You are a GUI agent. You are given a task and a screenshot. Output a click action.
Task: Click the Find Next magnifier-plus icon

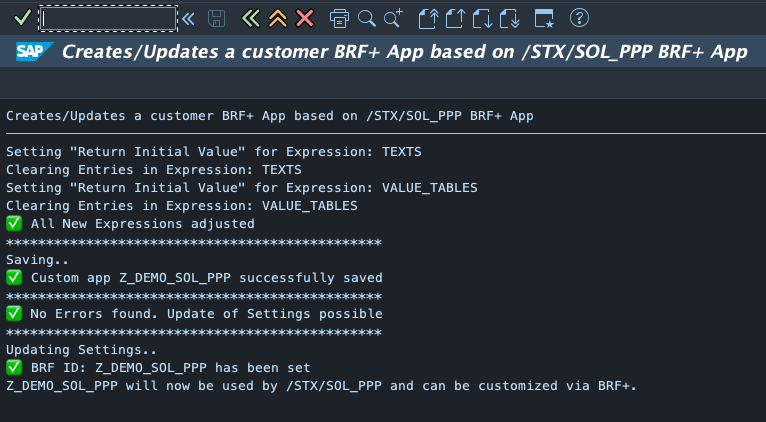pyautogui.click(x=392, y=18)
